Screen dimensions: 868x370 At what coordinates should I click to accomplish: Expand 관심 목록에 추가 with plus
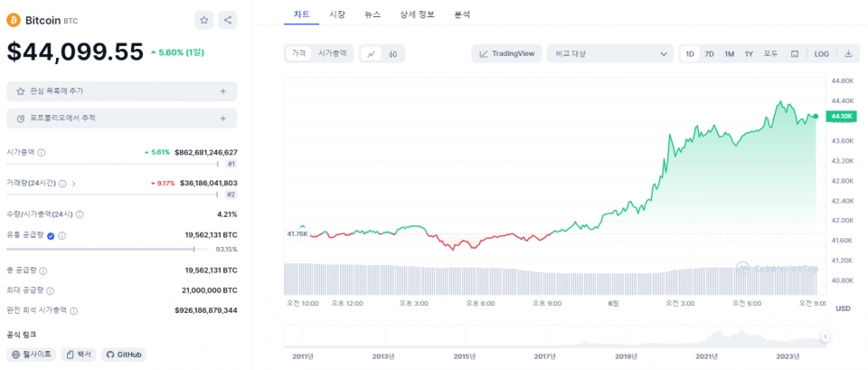[222, 91]
